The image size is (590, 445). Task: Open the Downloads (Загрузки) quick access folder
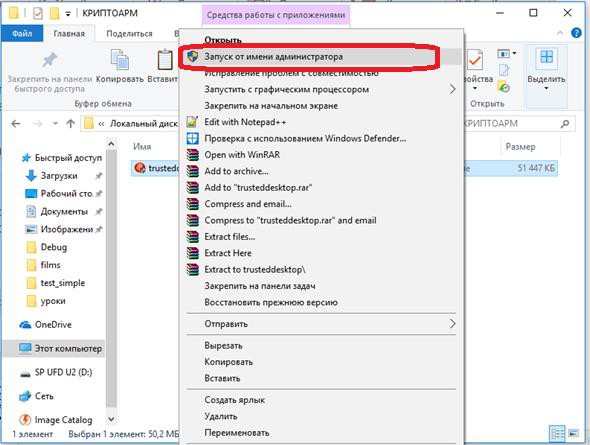(59, 176)
